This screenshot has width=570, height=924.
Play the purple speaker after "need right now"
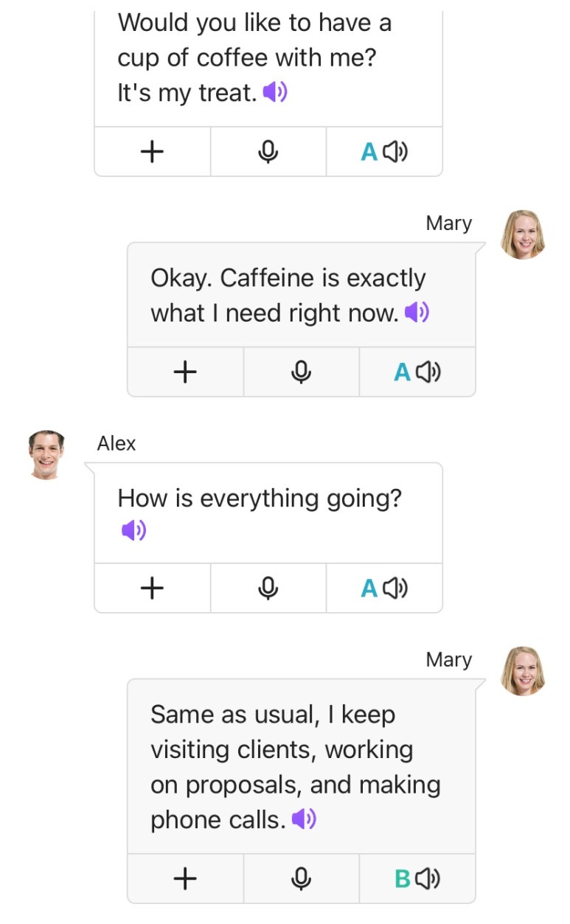[417, 313]
